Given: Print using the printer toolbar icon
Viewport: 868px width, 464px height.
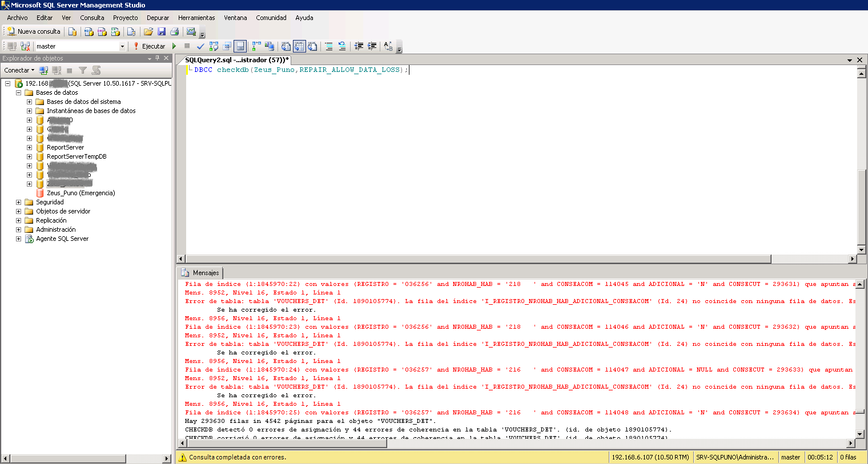Looking at the screenshot, I should pos(175,31).
